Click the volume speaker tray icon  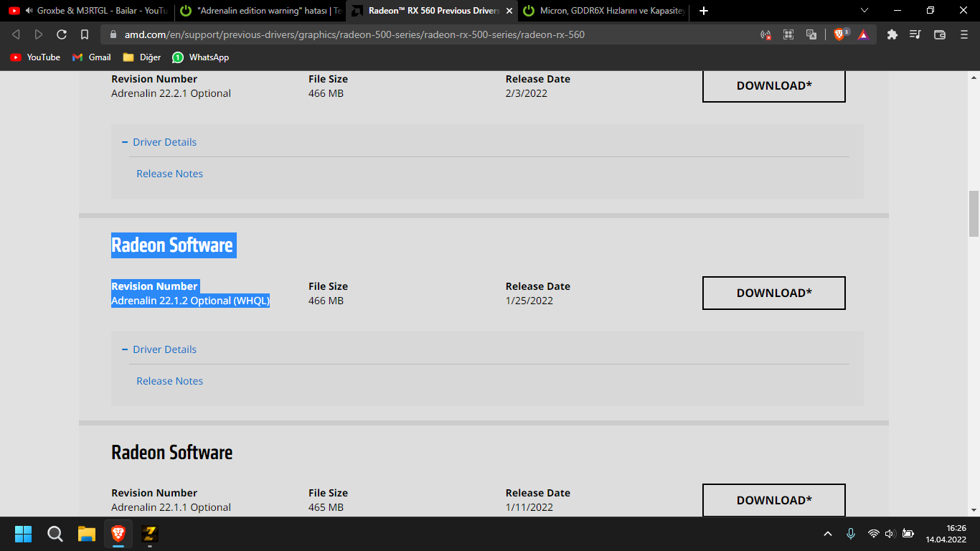tap(890, 534)
